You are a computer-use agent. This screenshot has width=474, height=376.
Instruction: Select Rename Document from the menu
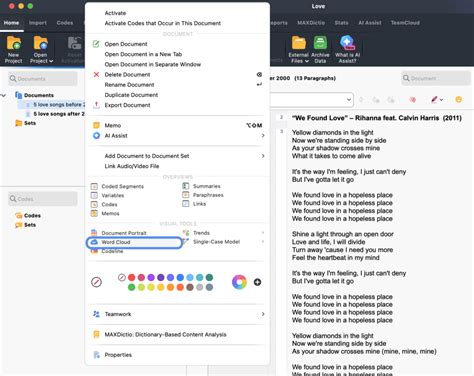(x=129, y=85)
